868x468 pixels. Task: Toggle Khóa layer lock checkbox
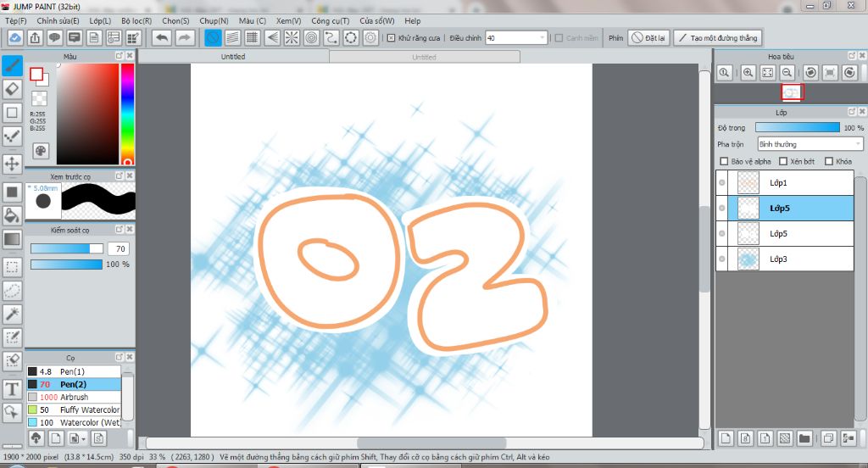(x=829, y=161)
